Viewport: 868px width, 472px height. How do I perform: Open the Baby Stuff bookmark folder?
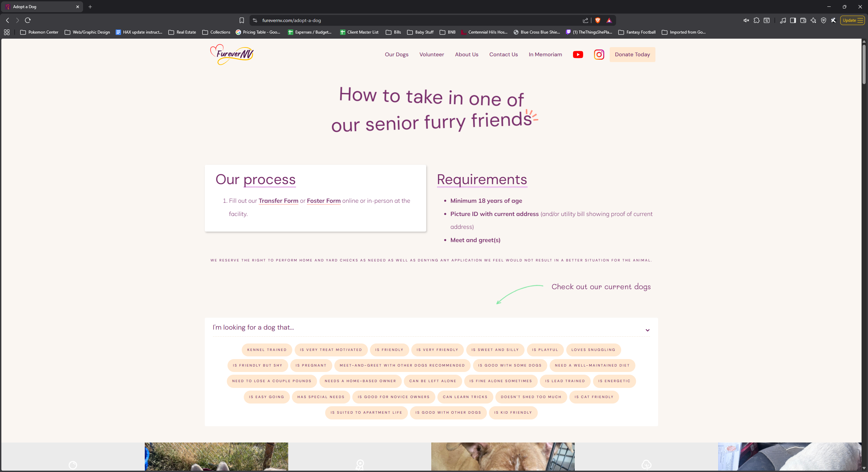coord(420,32)
